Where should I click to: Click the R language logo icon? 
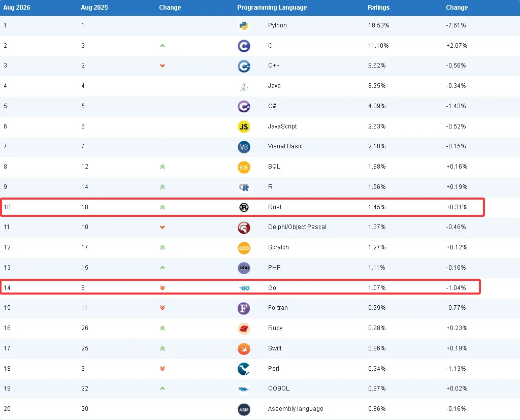244,187
